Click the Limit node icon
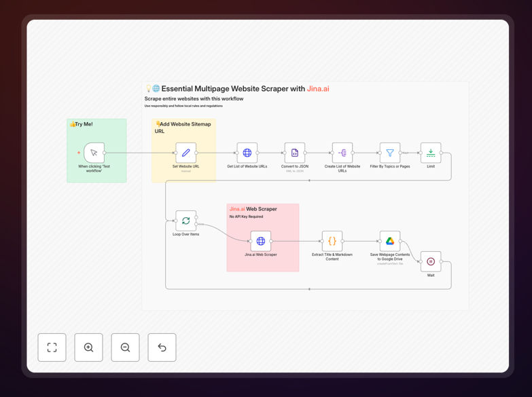This screenshot has height=397, width=532. (431, 153)
